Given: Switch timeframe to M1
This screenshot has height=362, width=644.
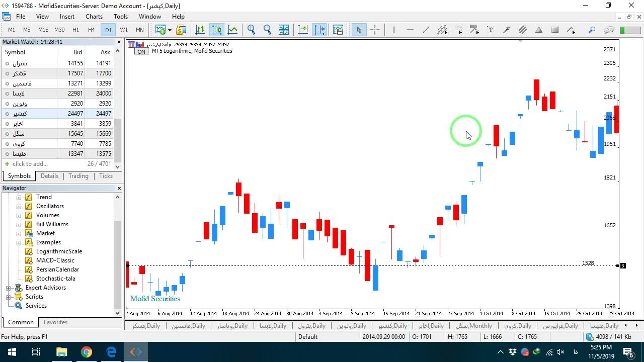Looking at the screenshot, I should pyautogui.click(x=12, y=30).
